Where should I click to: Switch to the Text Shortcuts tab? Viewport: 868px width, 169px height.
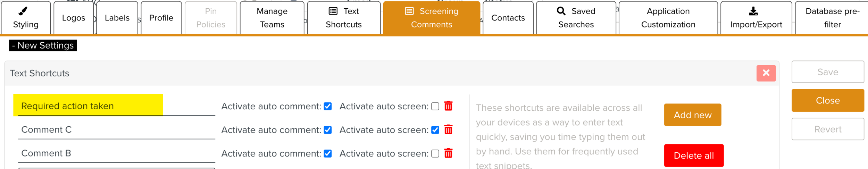pyautogui.click(x=343, y=18)
